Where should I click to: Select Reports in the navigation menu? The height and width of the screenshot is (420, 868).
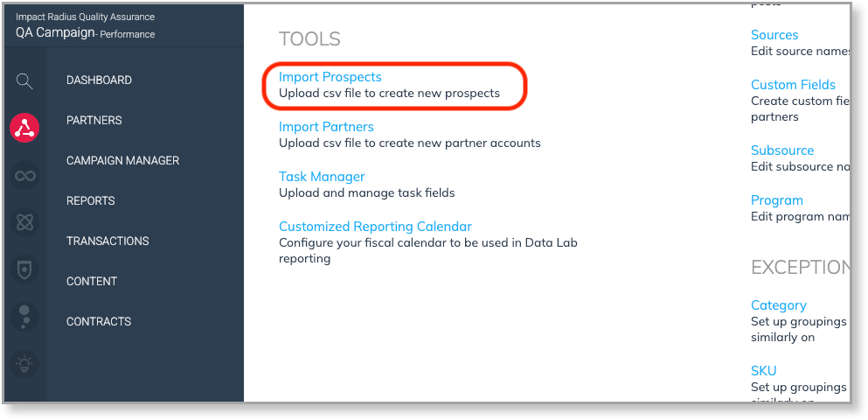coord(91,201)
